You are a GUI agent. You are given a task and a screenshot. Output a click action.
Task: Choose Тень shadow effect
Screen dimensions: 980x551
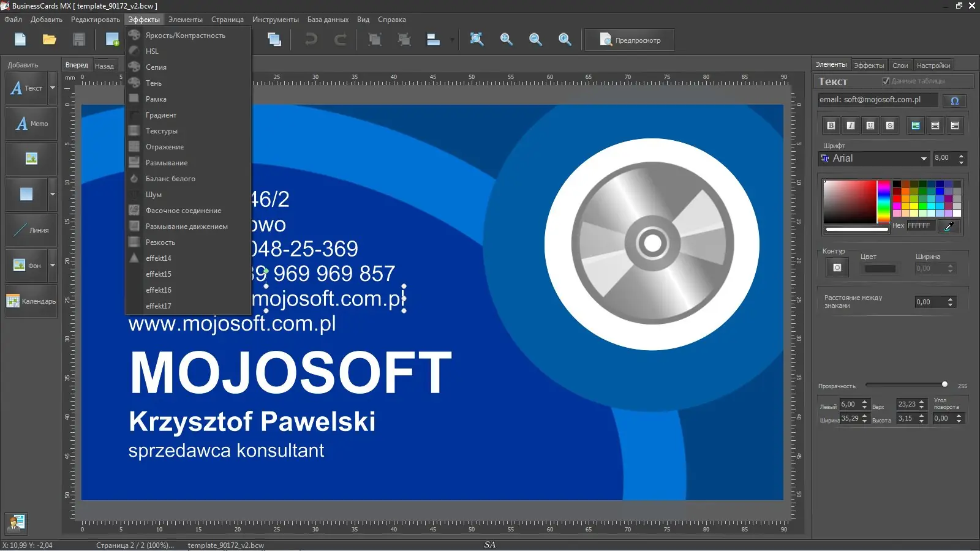point(188,83)
